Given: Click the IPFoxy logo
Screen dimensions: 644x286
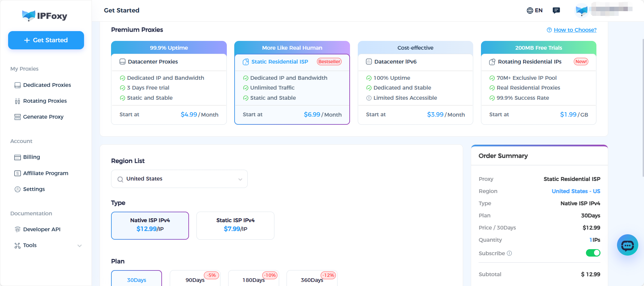Looking at the screenshot, I should 45,16.
